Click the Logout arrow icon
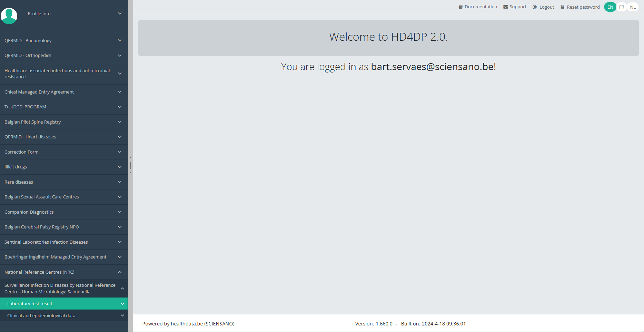Viewport: 644px width, 332px height. 535,7
